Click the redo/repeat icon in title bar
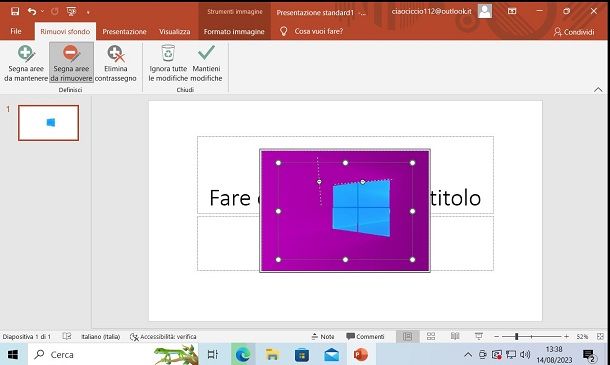 pos(54,11)
